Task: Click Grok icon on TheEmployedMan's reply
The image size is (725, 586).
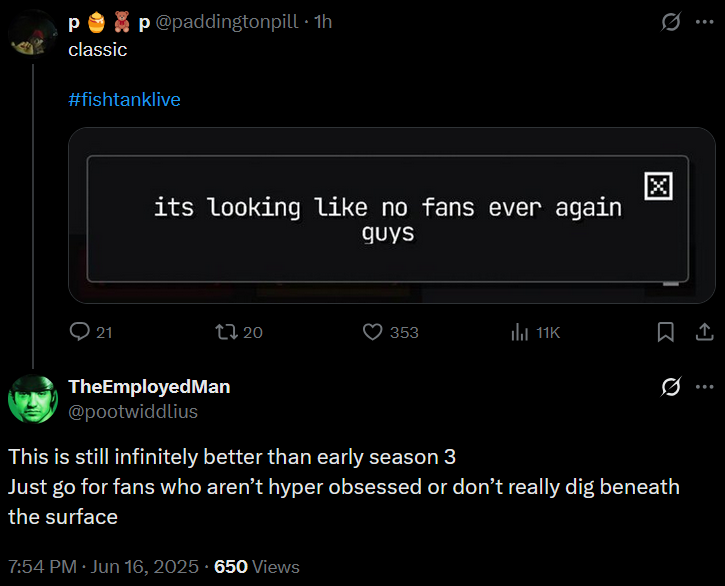Action: 670,387
